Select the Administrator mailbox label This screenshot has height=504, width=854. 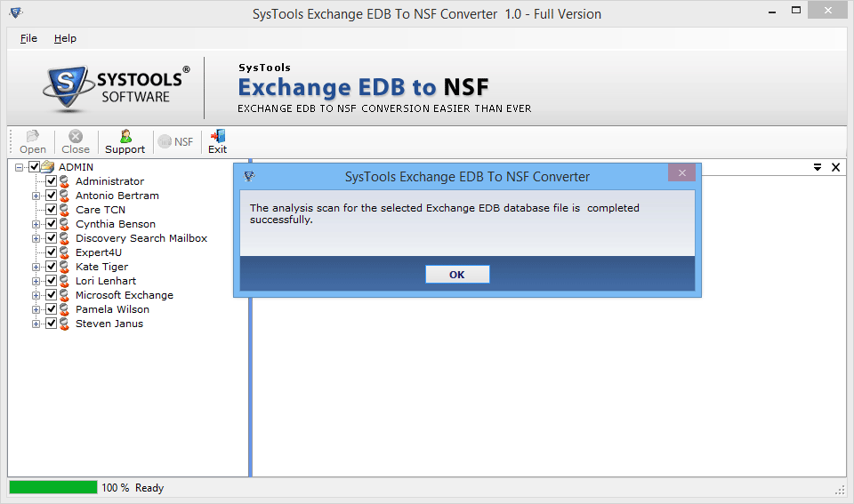(x=109, y=181)
